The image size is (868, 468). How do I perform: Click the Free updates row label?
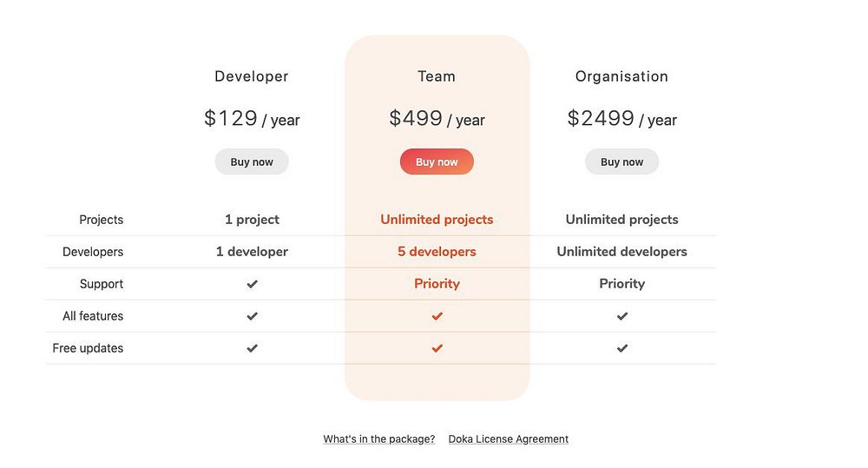click(88, 348)
